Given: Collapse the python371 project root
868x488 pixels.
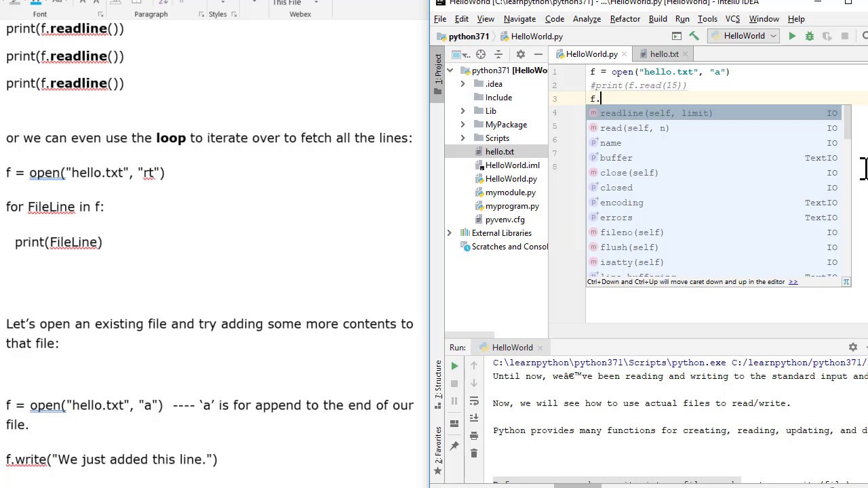Looking at the screenshot, I should [450, 70].
